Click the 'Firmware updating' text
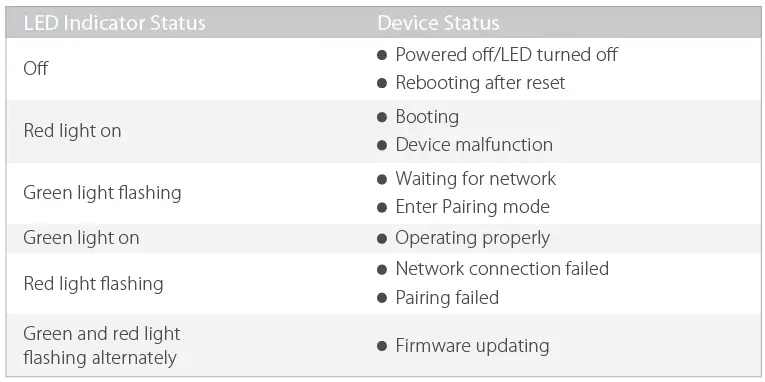 point(472,346)
